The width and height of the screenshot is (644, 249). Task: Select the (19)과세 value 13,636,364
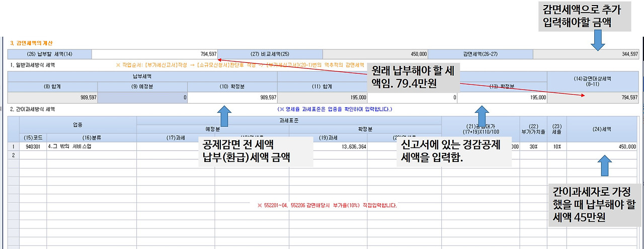[x=328, y=147]
